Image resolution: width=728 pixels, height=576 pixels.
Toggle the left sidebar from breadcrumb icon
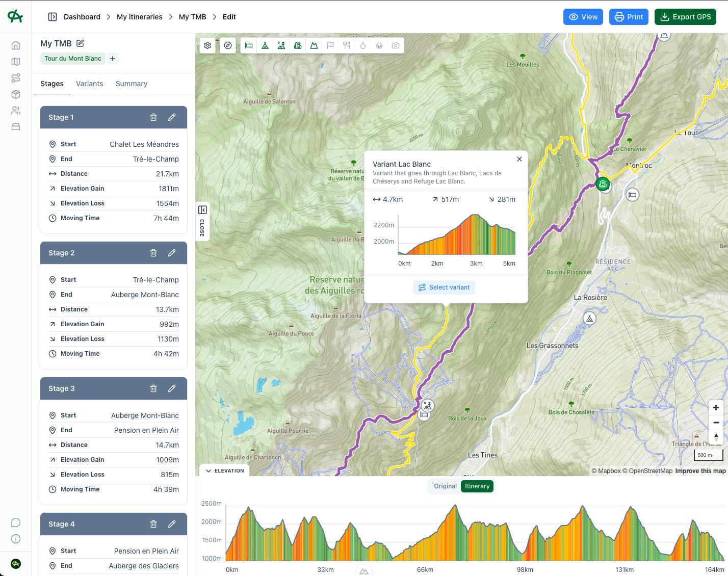click(x=53, y=17)
